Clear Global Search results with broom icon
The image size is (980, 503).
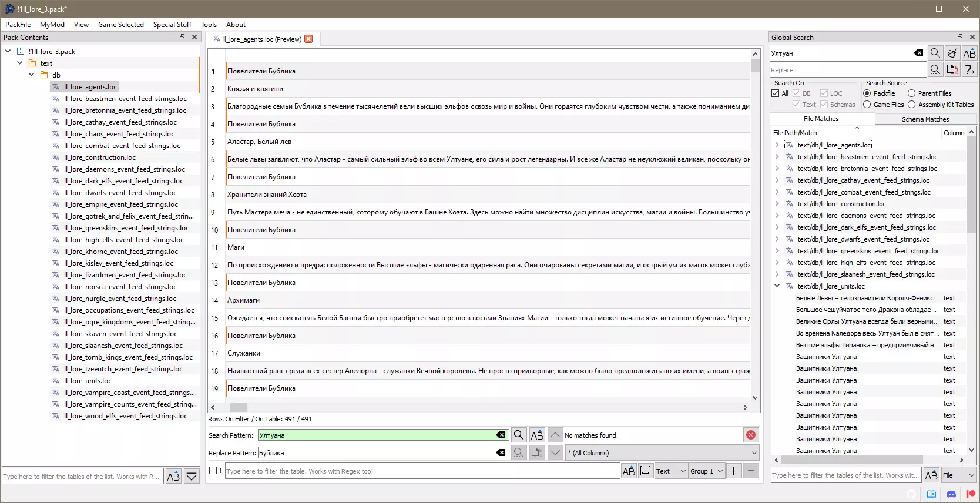click(x=952, y=53)
